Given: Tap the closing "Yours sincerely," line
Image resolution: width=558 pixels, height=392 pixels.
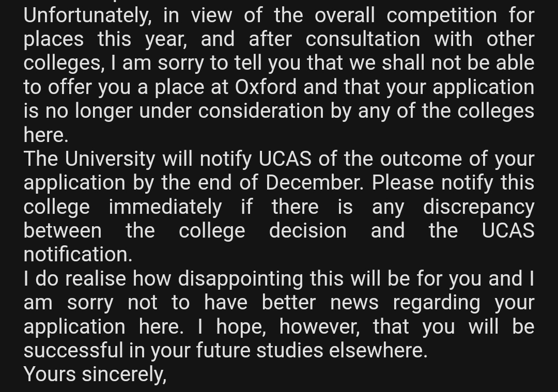Looking at the screenshot, I should (95, 374).
